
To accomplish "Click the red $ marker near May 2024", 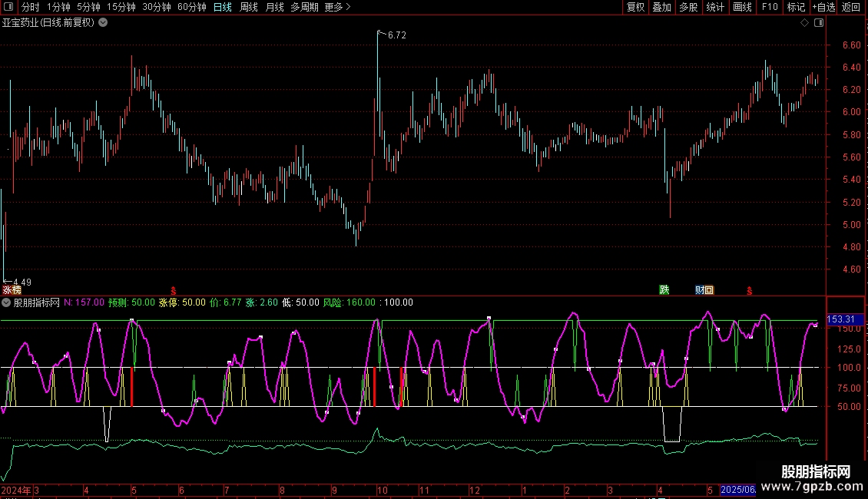I will (x=174, y=291).
